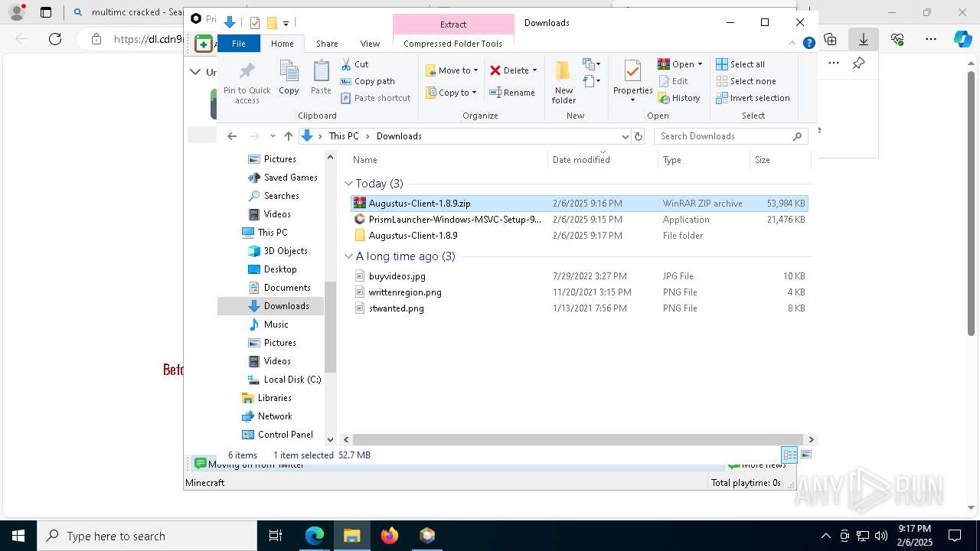Click the Paste button in Clipboard group
Screen dimensions: 980x551
[x=321, y=78]
